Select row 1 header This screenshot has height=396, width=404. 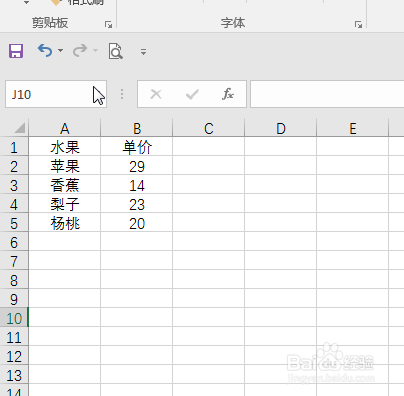click(x=14, y=147)
